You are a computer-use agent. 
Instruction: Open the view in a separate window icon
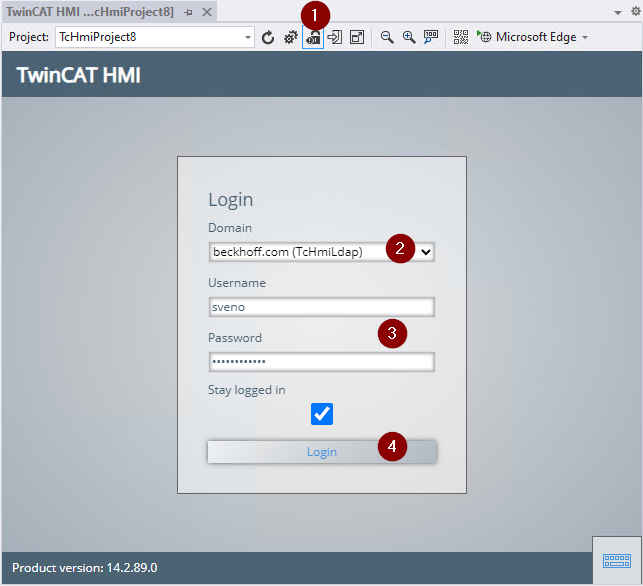[357, 37]
